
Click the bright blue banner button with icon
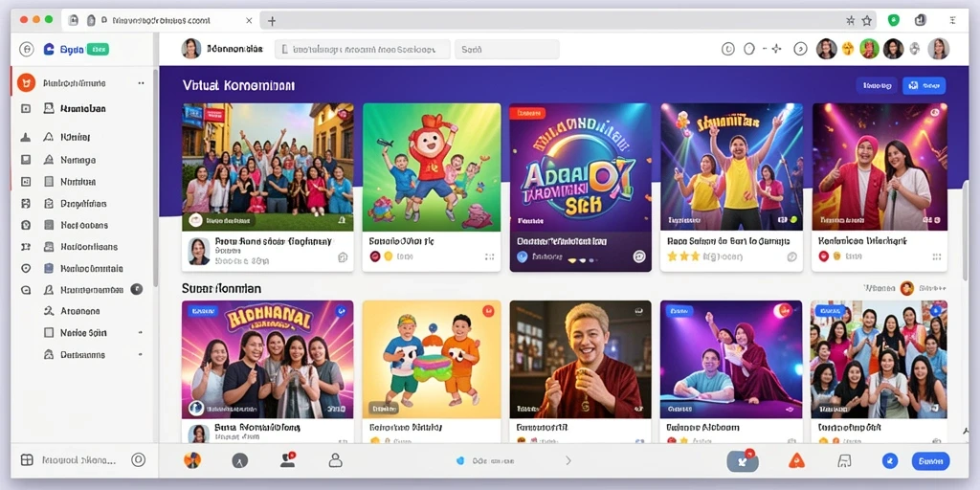[924, 85]
